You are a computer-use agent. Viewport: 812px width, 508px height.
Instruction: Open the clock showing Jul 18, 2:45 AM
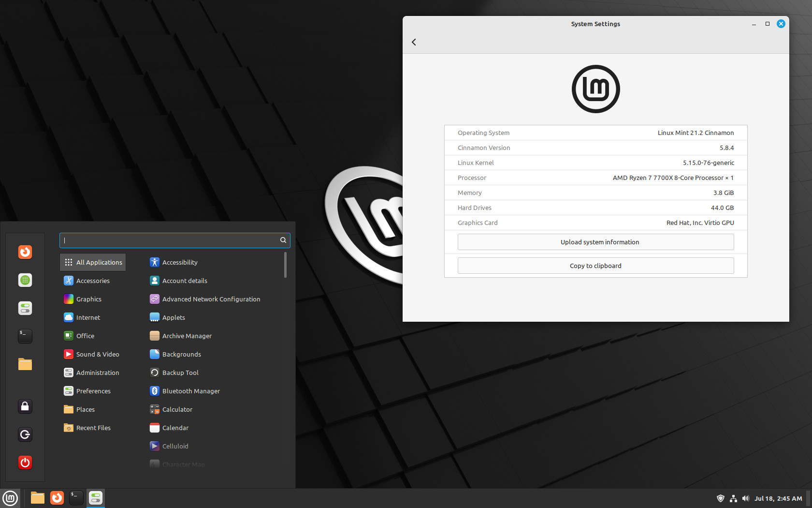point(778,498)
